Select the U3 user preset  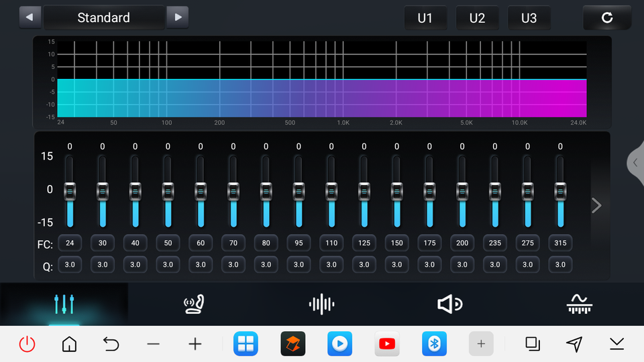pyautogui.click(x=529, y=18)
